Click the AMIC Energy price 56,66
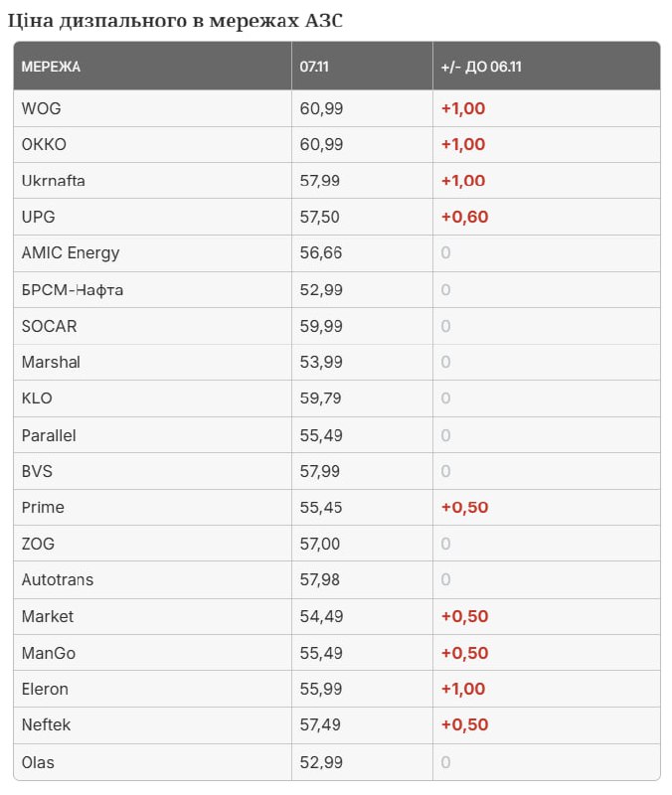This screenshot has width=672, height=795. pos(321,252)
